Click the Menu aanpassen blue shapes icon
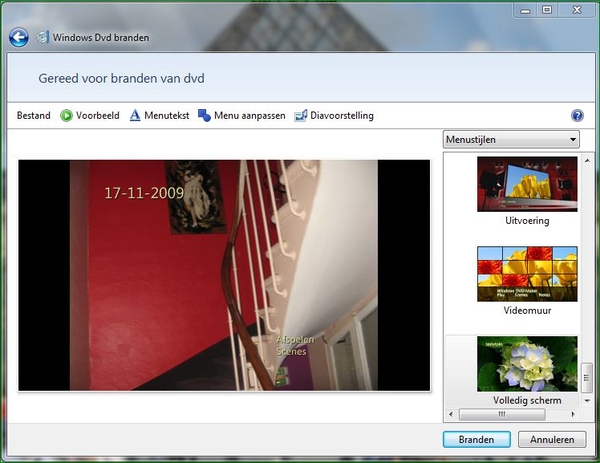 [204, 115]
